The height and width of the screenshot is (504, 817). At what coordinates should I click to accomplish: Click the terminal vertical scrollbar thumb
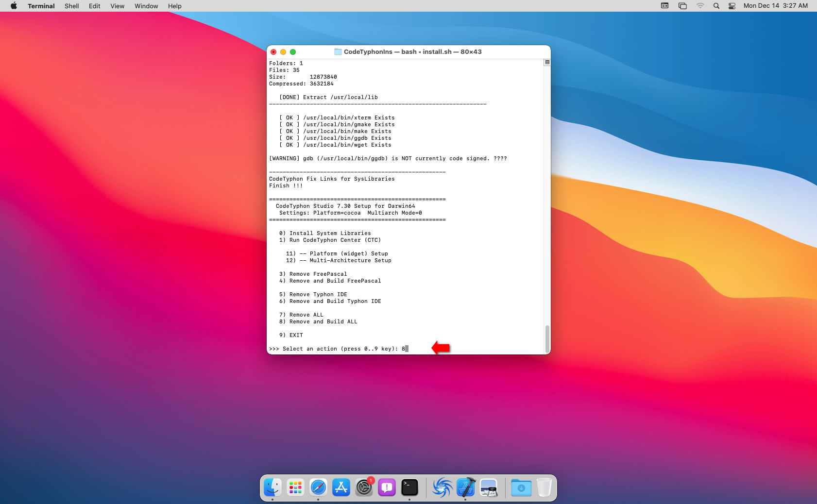coord(547,338)
